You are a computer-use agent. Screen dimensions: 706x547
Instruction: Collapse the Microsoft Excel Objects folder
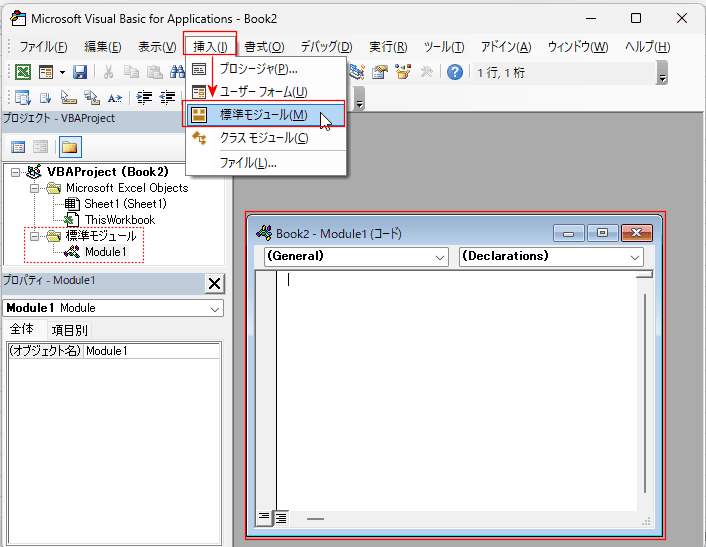pyautogui.click(x=34, y=189)
